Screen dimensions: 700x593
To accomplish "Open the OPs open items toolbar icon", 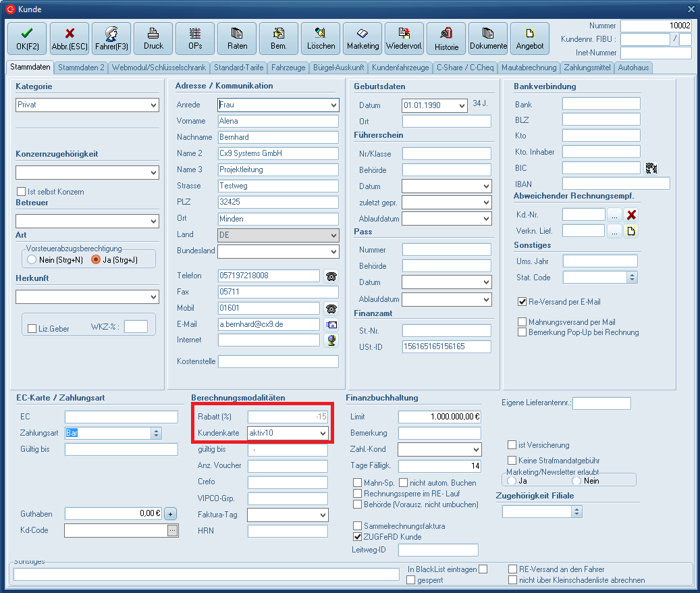I will pyautogui.click(x=195, y=38).
